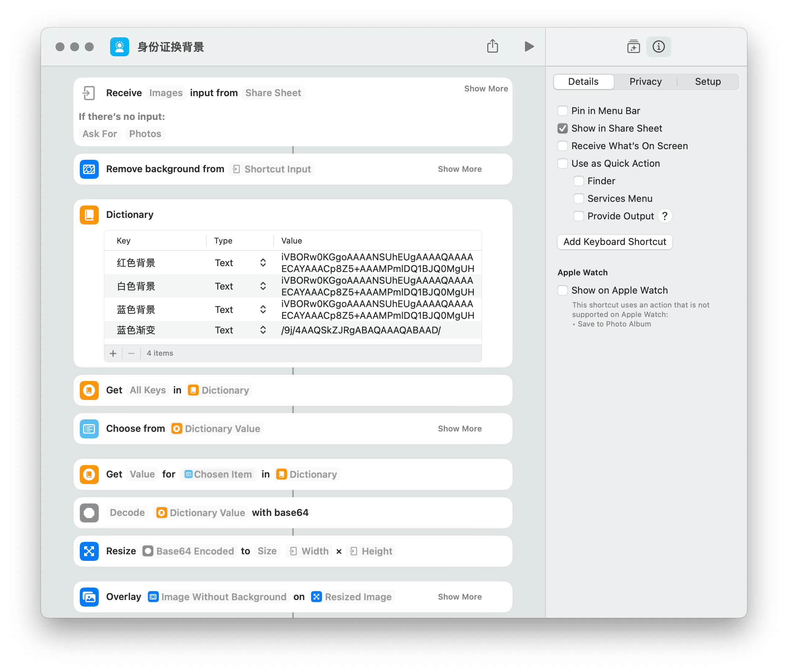Click the Resized Image variable token

pos(352,597)
